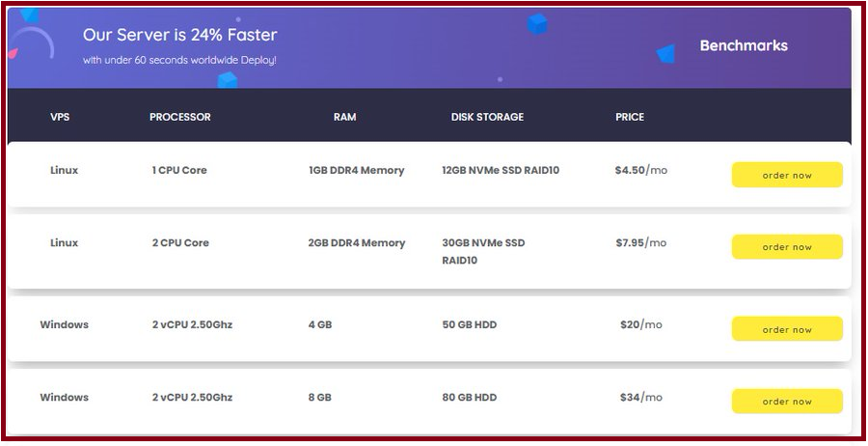Open the Benchmarks link in banner
Viewport: 868px width, 446px height.
tap(744, 45)
